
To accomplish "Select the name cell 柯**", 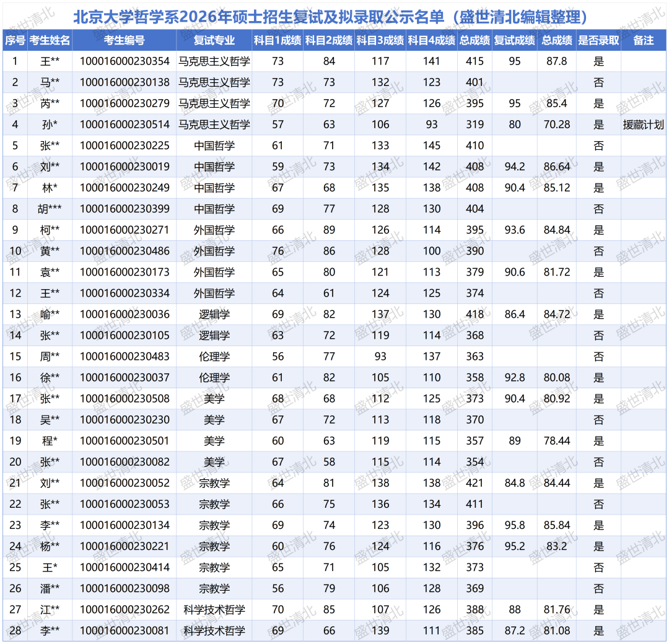I will coord(50,230).
